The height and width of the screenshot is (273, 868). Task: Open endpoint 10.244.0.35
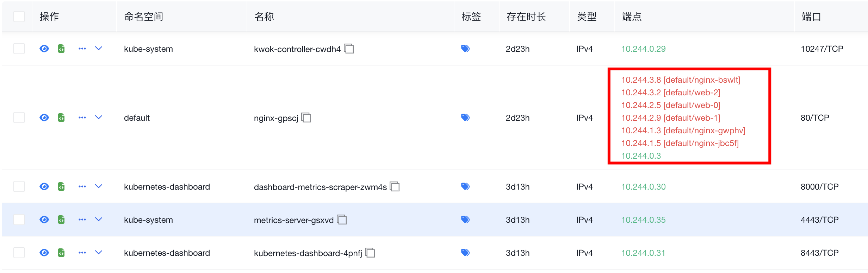[643, 220]
